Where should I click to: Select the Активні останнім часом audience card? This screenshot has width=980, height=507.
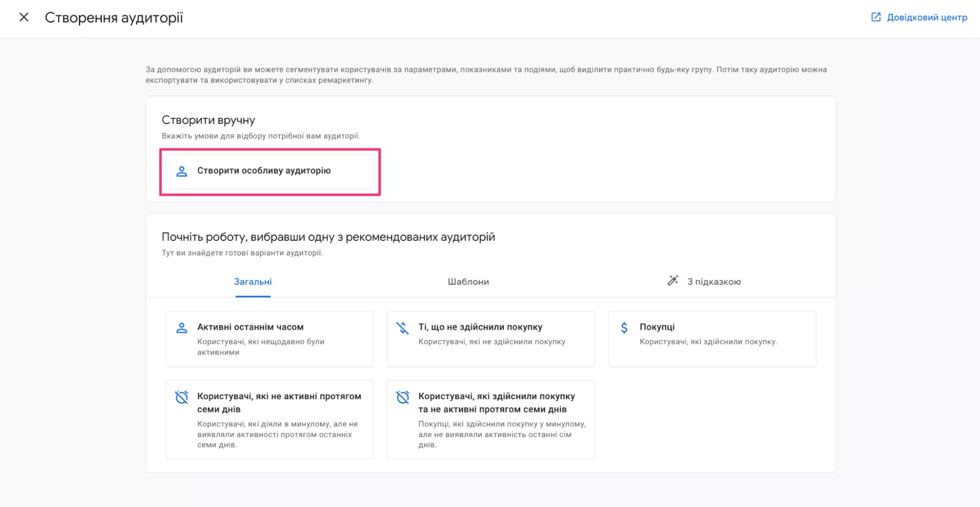pyautogui.click(x=270, y=339)
